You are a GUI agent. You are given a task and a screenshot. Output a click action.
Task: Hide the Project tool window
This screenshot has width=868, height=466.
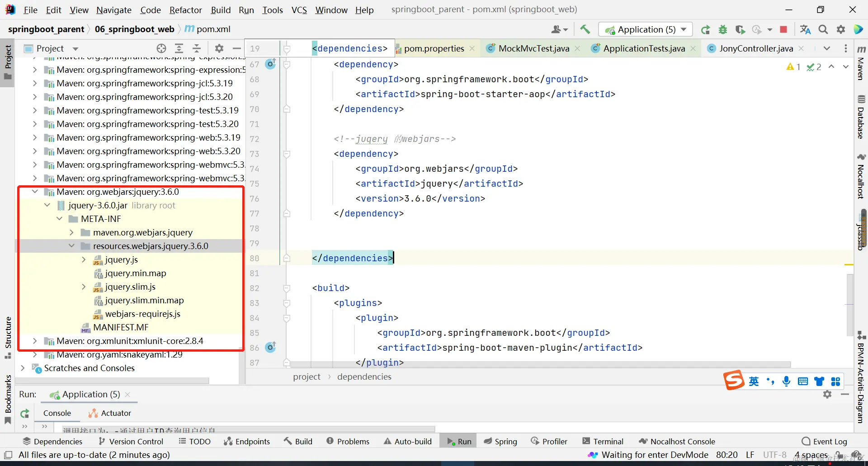pyautogui.click(x=236, y=48)
